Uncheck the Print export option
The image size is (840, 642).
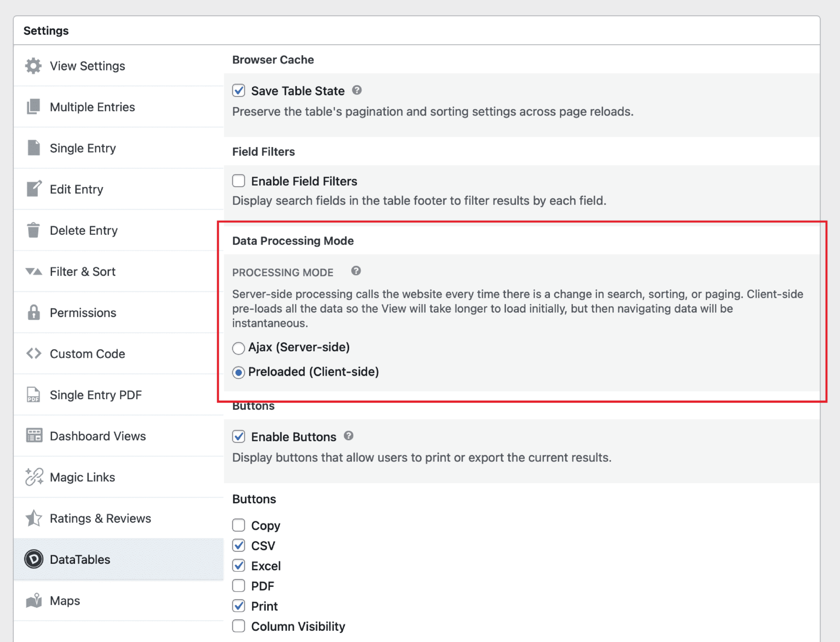[238, 606]
